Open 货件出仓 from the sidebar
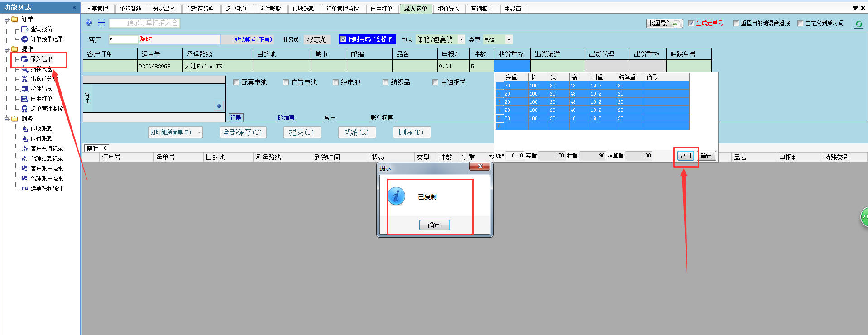 (41, 89)
